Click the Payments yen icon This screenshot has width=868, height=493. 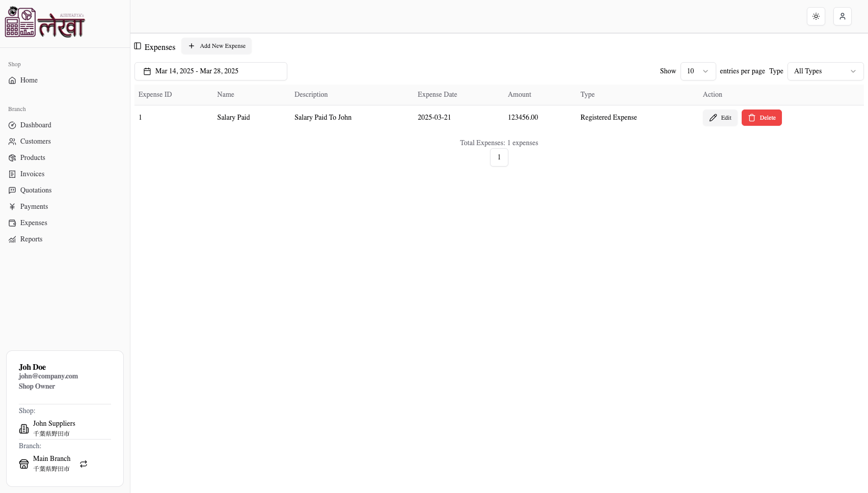12,206
